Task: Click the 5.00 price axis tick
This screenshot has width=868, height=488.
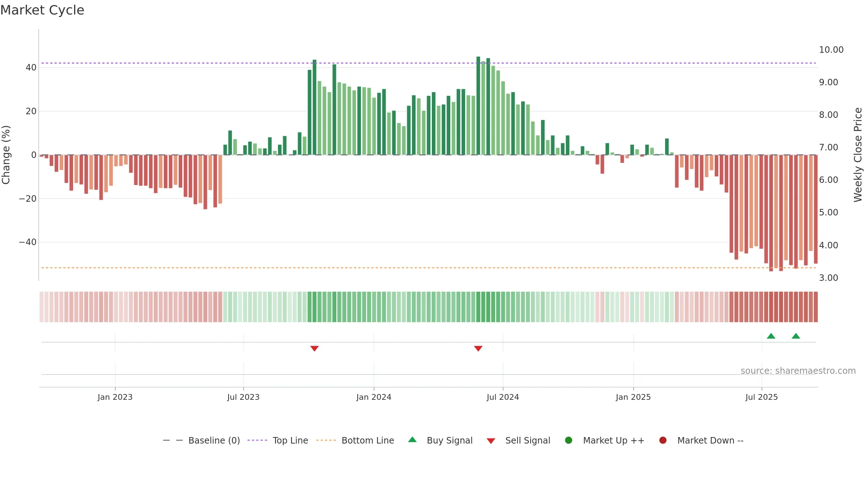Action: [829, 213]
